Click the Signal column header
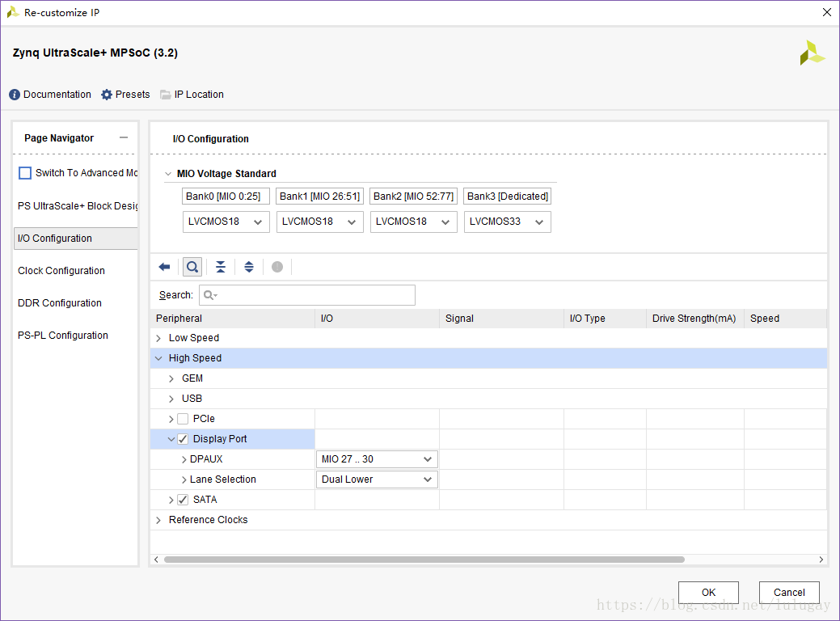The image size is (840, 621). [501, 319]
